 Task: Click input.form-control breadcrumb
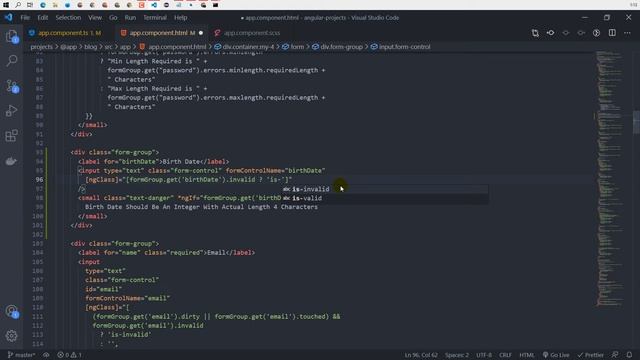pyautogui.click(x=401, y=47)
